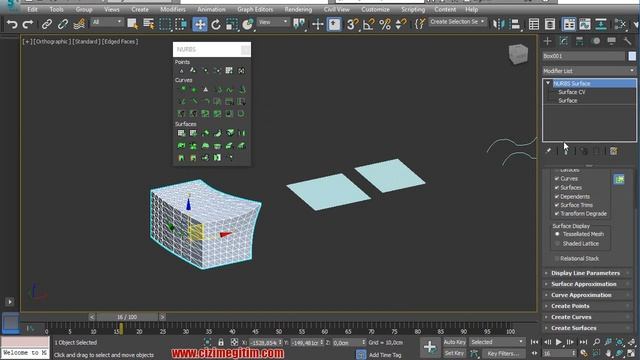Click the Box001 object name field

point(584,56)
